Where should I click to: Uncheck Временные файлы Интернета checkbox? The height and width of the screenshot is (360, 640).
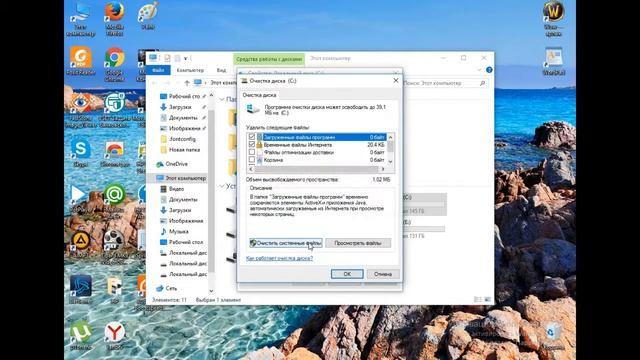pos(252,145)
